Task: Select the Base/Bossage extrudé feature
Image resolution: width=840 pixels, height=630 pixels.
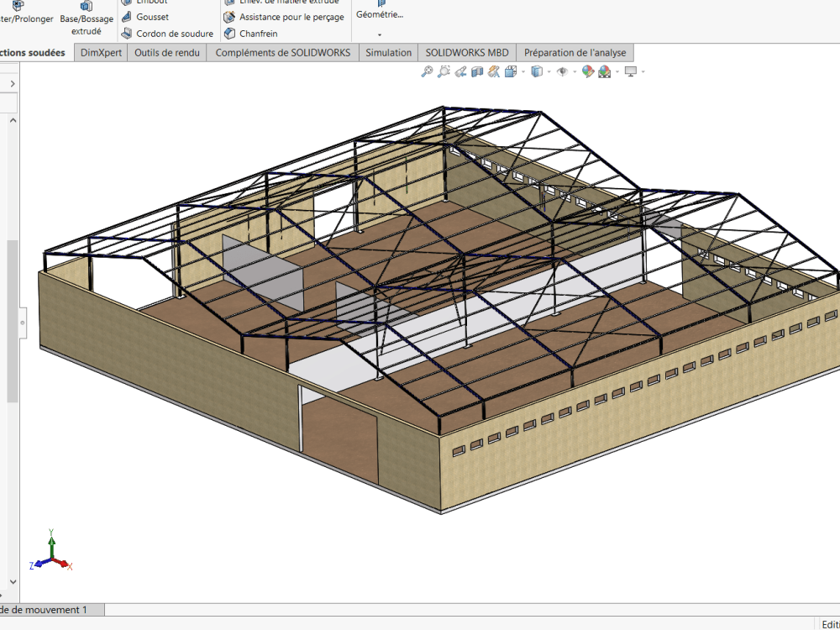Action: coord(87,17)
